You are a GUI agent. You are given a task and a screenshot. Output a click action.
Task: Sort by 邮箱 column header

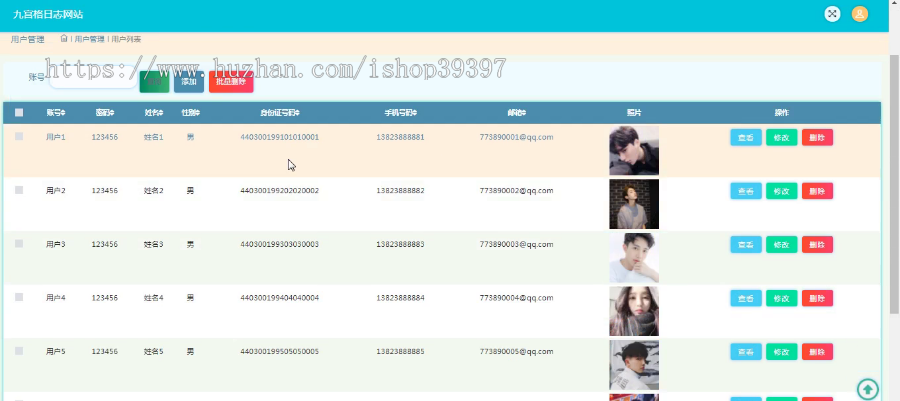[517, 113]
